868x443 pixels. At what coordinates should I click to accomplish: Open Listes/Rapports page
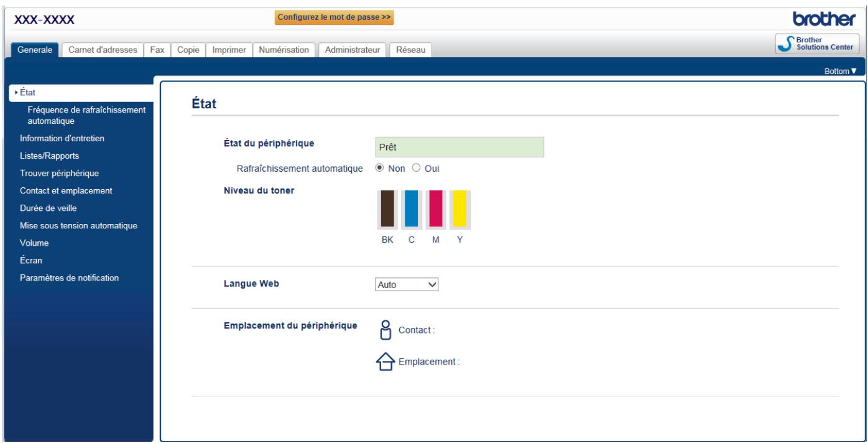(x=49, y=156)
